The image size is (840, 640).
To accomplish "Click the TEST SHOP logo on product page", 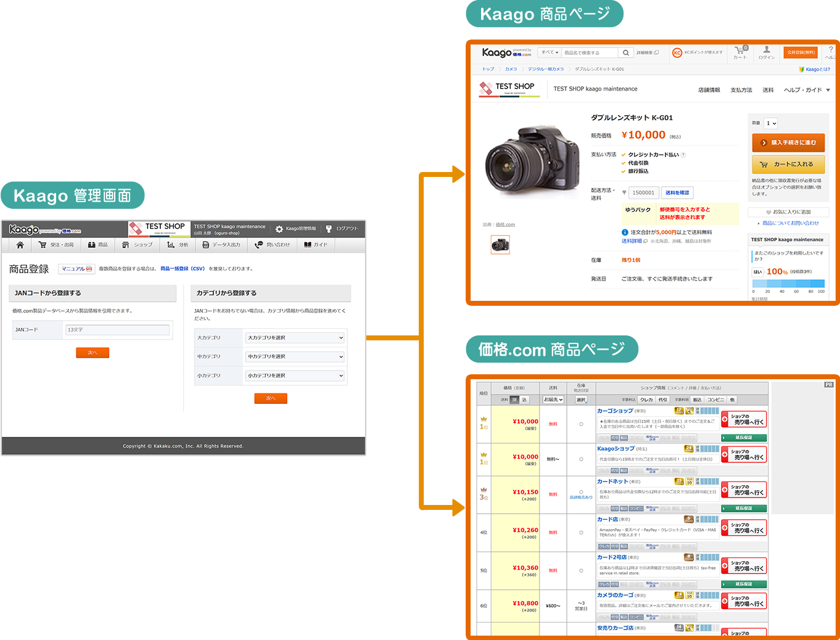I will tap(509, 89).
